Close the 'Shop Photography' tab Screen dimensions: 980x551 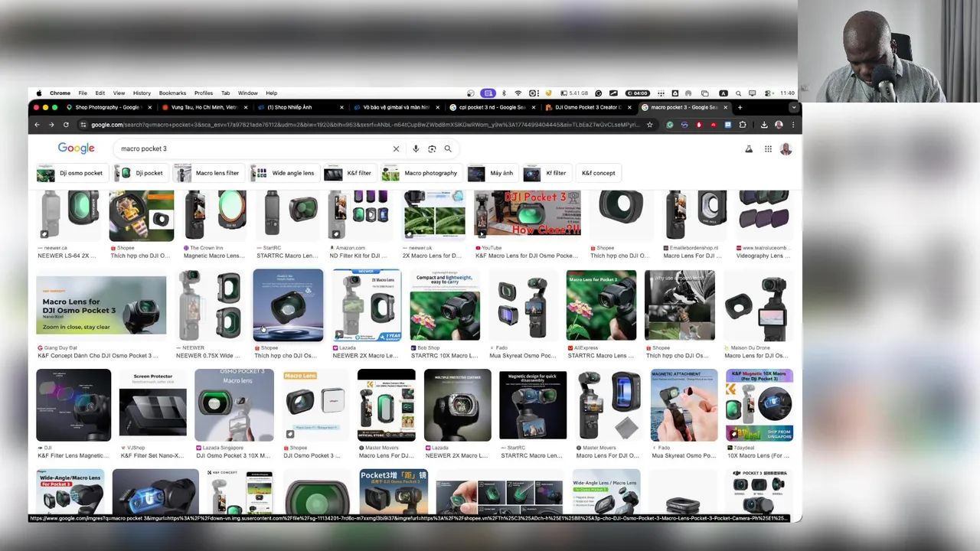149,107
